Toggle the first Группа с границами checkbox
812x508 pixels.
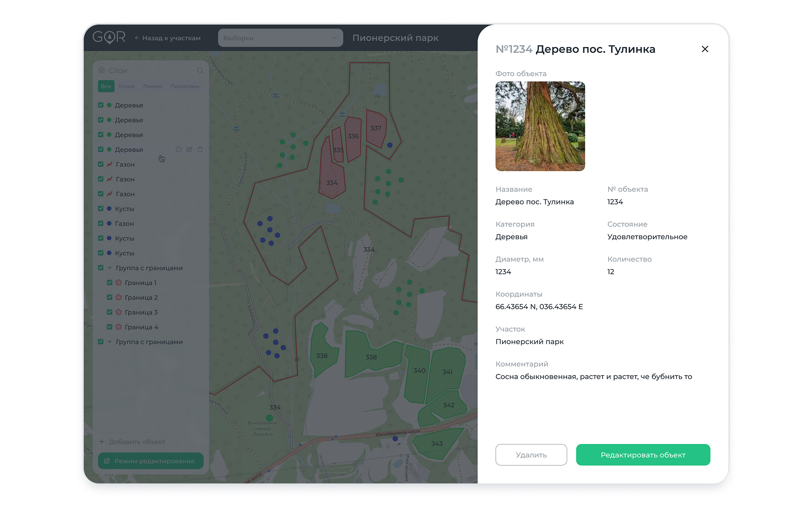click(101, 268)
